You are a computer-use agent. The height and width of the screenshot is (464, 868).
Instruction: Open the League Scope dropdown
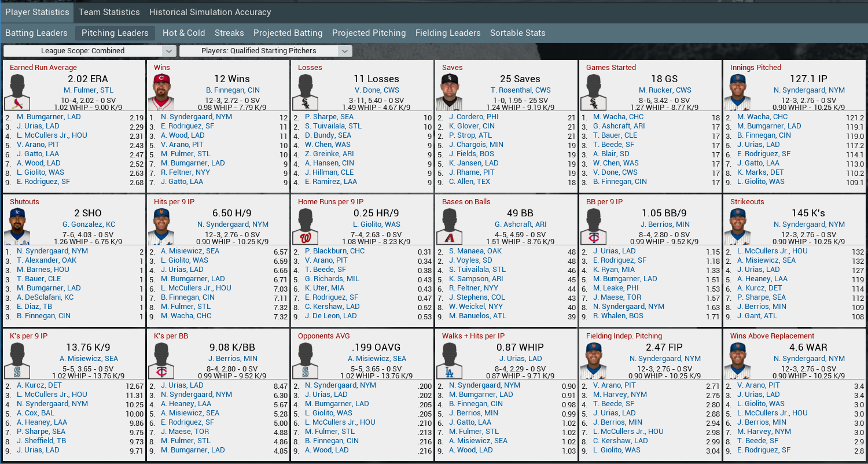[90, 51]
